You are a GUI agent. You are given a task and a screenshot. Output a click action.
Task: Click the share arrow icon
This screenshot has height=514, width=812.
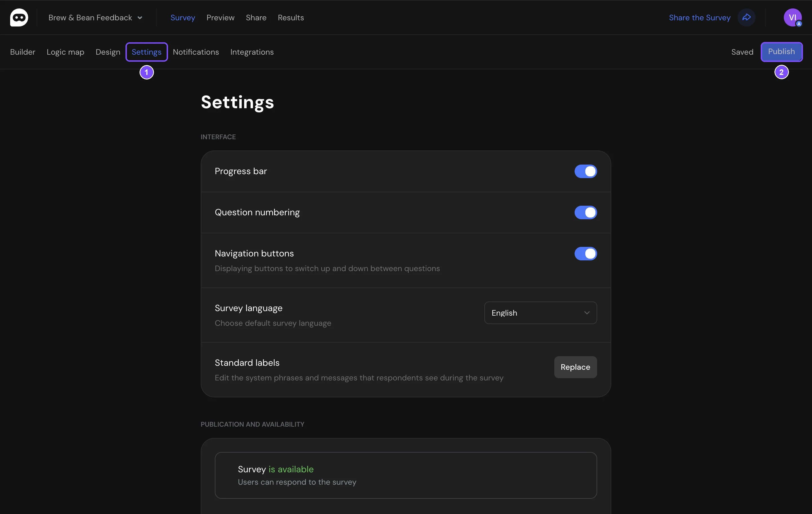tap(746, 17)
